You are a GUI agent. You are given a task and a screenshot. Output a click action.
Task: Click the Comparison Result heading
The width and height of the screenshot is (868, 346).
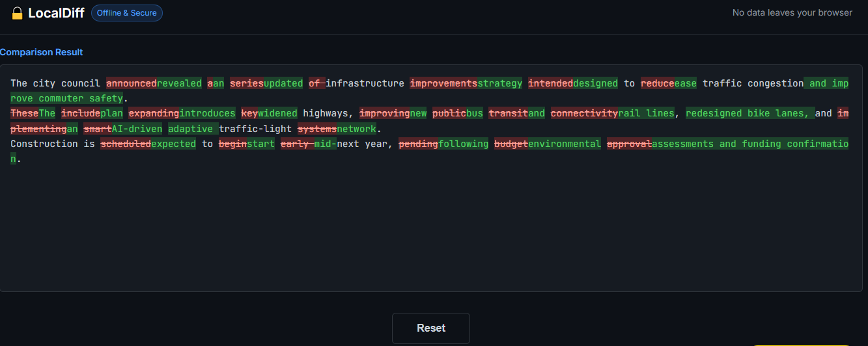pos(42,52)
